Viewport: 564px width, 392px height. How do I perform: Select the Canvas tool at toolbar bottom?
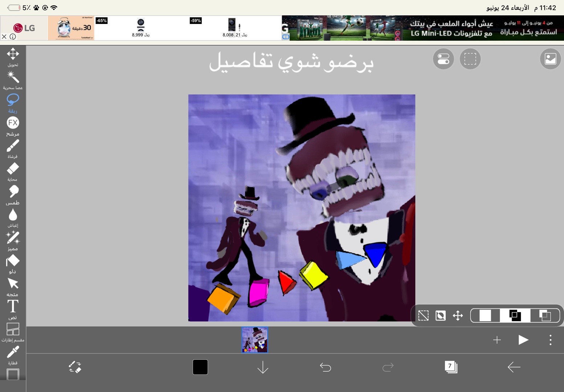tap(13, 374)
